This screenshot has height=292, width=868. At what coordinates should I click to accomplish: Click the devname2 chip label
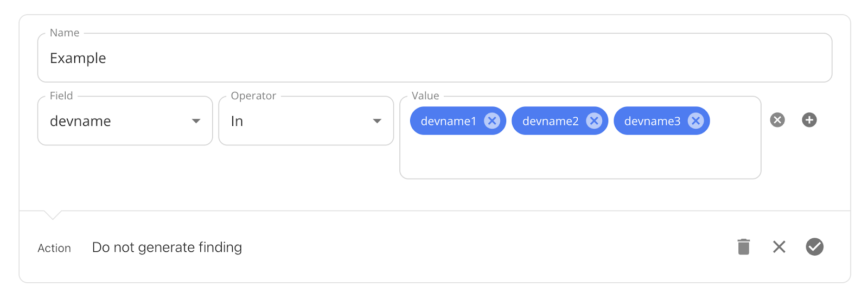tap(551, 121)
